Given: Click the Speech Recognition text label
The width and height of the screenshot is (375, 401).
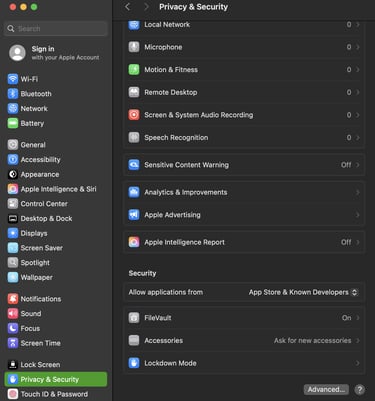Looking at the screenshot, I should (176, 138).
